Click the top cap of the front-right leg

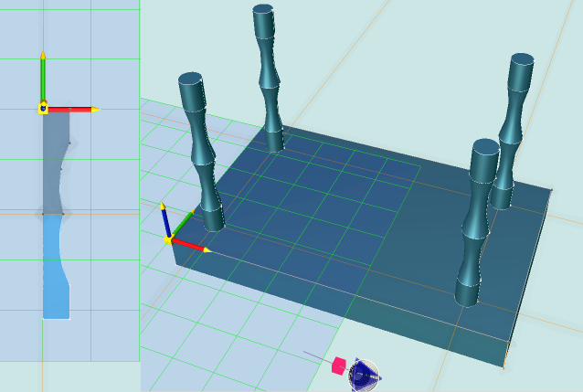coord(483,147)
